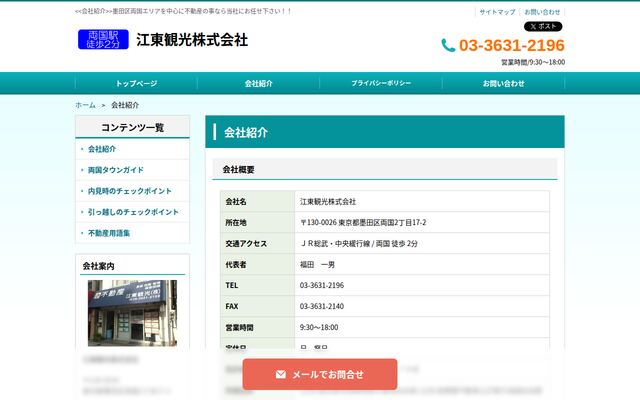
Task: Click the blue 両国駅 徒歩2分 logo badge
Action: (103, 39)
